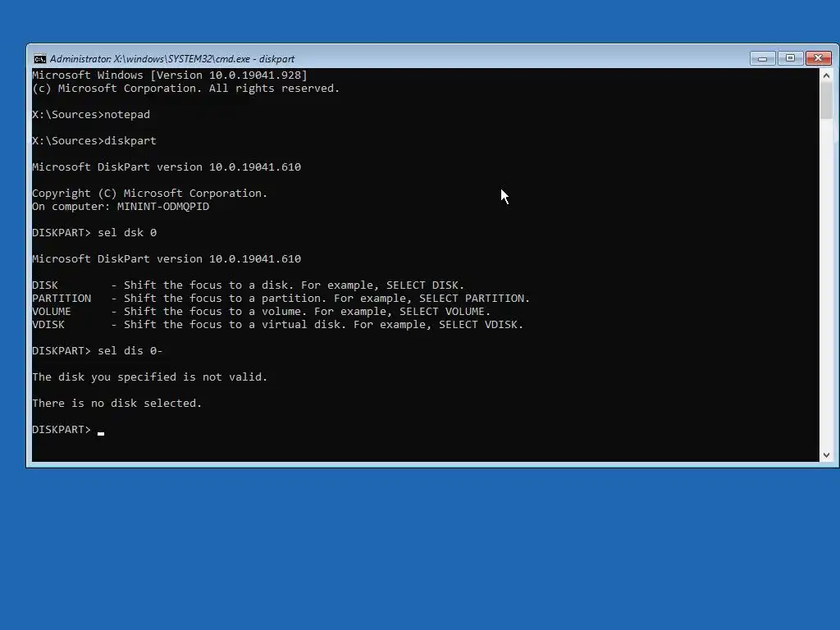Close the Administrator cmd.exe window
The height and width of the screenshot is (630, 840).
(819, 58)
